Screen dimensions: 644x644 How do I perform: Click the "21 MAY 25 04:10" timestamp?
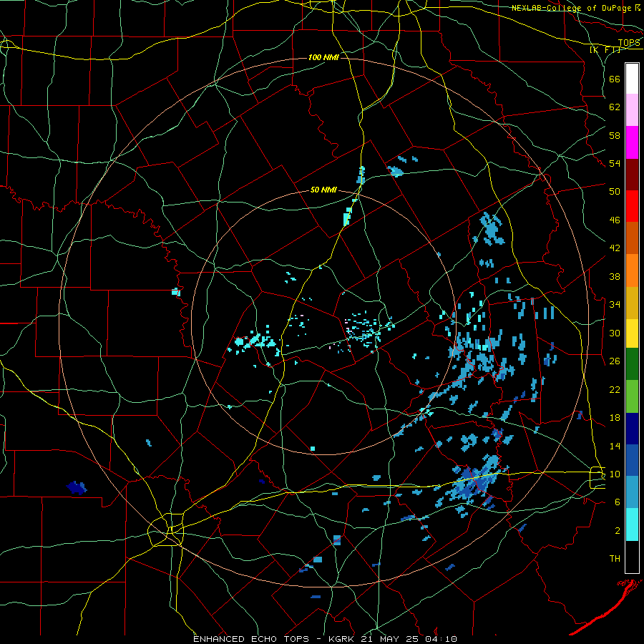click(x=409, y=639)
